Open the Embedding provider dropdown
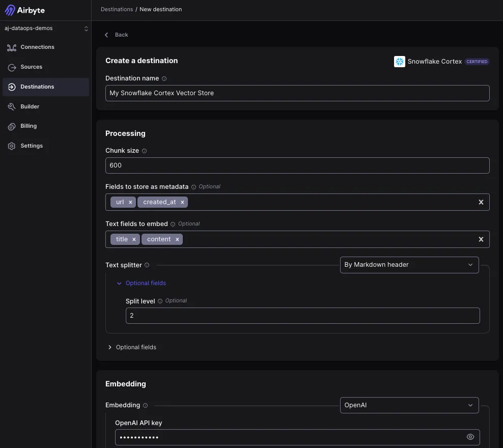Viewport: 503px width, 448px height. click(x=409, y=405)
